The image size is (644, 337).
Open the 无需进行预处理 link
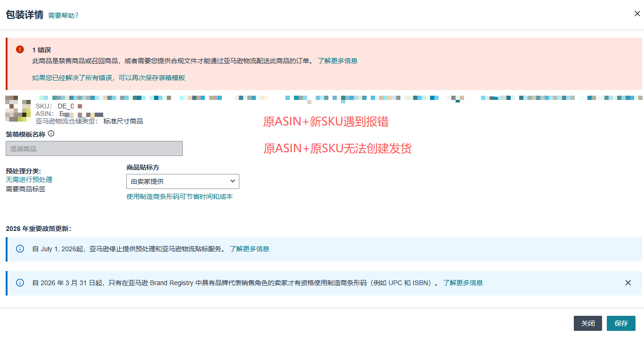(x=29, y=180)
